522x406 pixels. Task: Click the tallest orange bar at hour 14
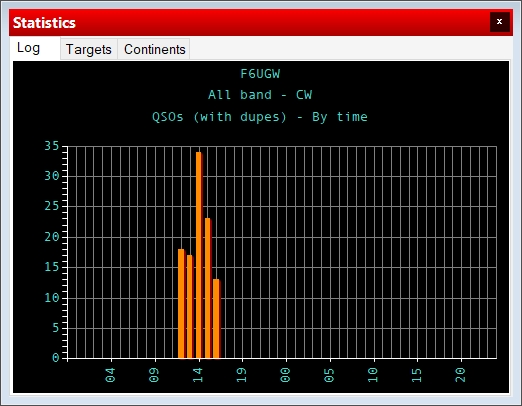point(199,255)
